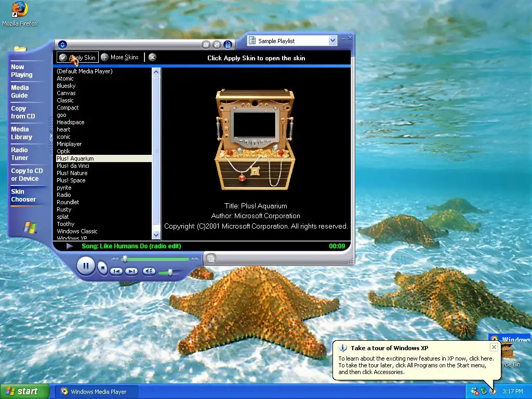Viewport: 532px width, 399px height.
Task: Toggle the shuffle striped round button
Action: [206, 45]
